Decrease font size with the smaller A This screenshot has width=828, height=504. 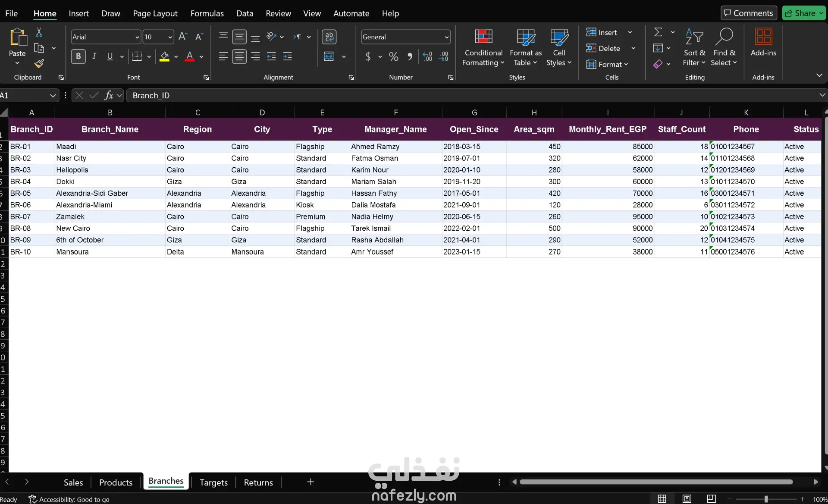(x=199, y=37)
